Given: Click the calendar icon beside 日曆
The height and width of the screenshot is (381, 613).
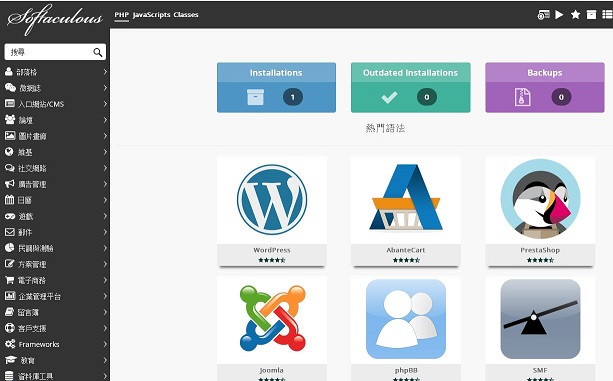Looking at the screenshot, I should [x=9, y=200].
